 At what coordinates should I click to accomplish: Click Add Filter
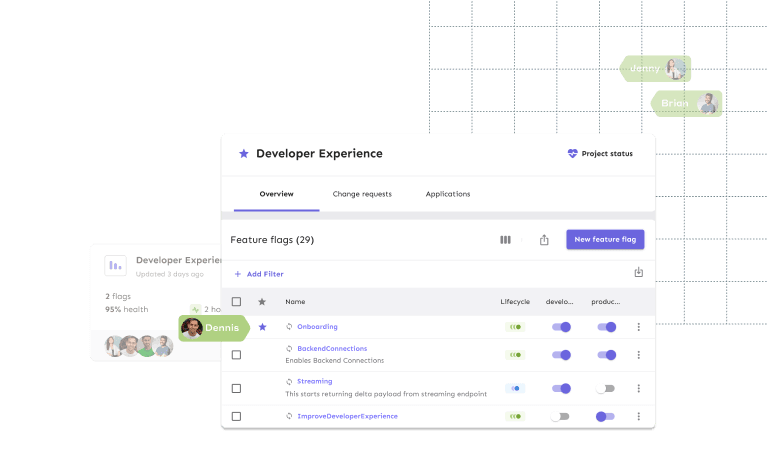coord(259,274)
